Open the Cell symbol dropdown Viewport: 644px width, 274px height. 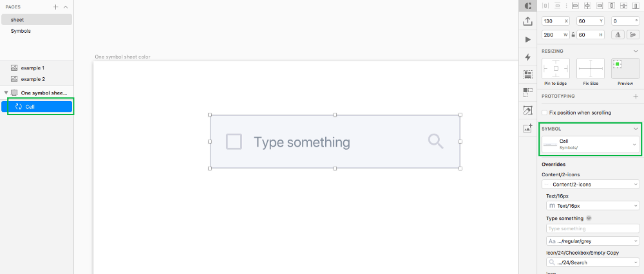[x=590, y=144]
